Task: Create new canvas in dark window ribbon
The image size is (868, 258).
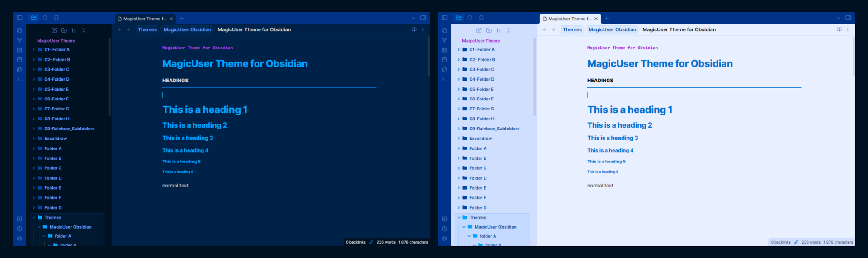Action: point(19,50)
